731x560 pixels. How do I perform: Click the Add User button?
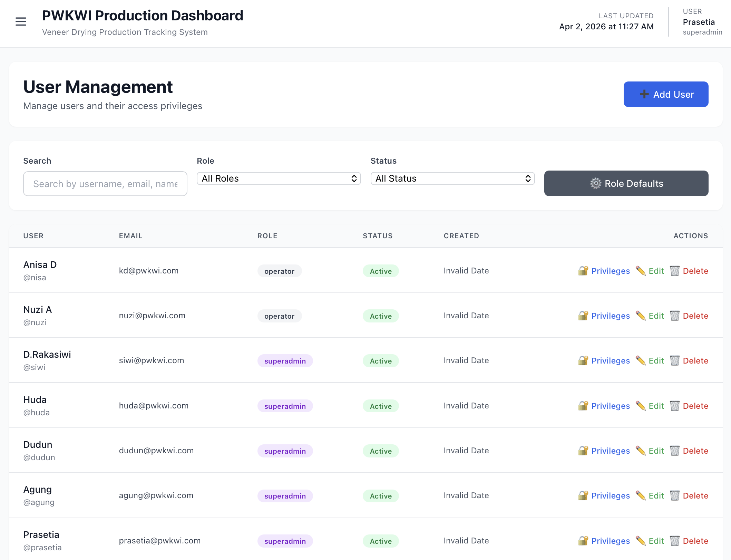pyautogui.click(x=665, y=94)
